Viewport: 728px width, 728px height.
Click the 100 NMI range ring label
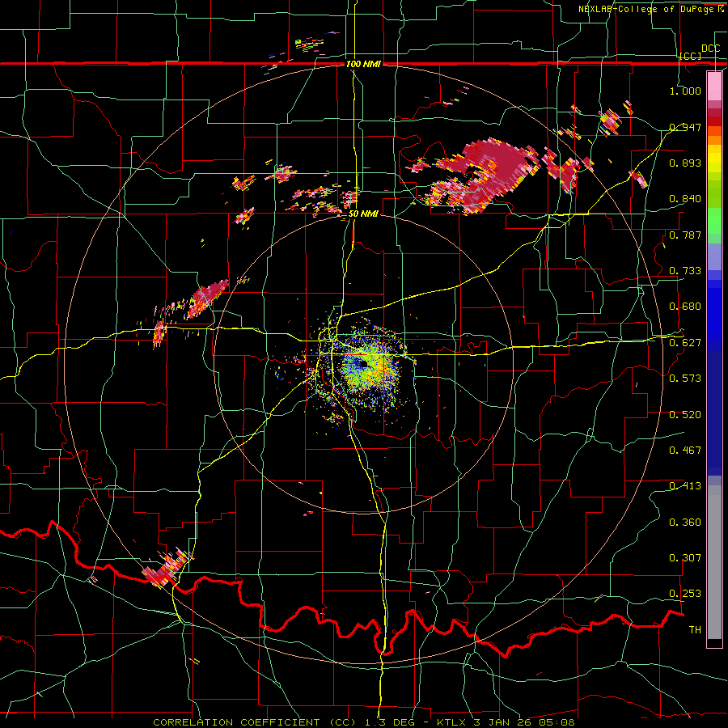click(363, 64)
